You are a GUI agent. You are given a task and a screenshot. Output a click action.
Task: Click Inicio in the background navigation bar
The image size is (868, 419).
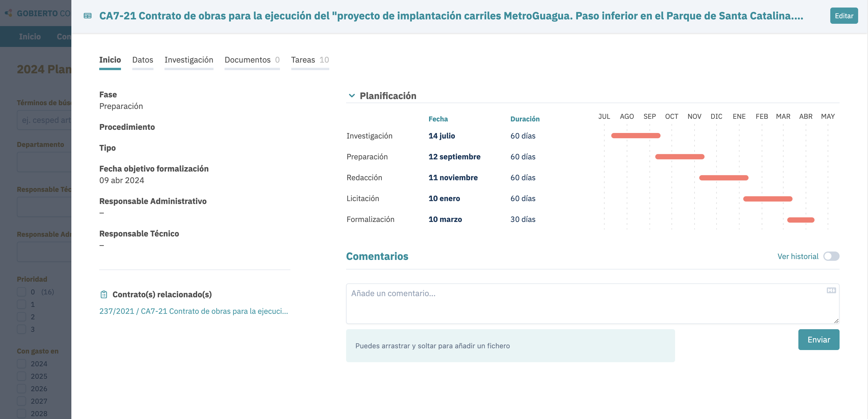[x=30, y=37]
